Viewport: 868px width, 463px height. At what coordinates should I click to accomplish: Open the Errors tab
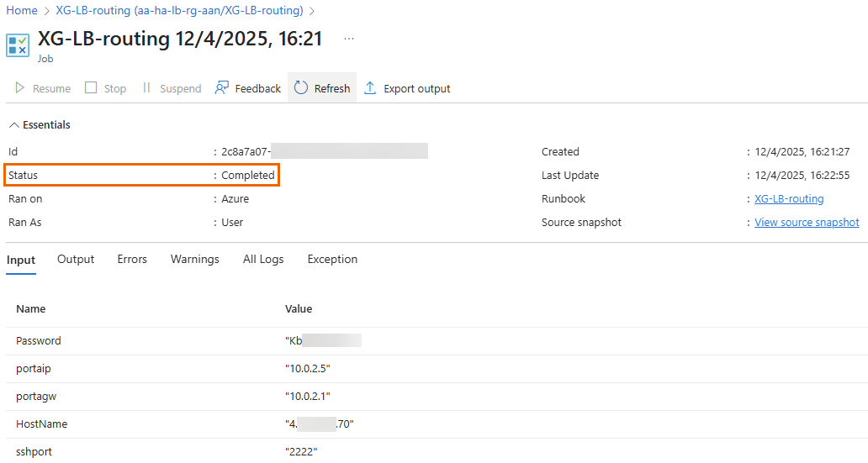click(x=132, y=260)
